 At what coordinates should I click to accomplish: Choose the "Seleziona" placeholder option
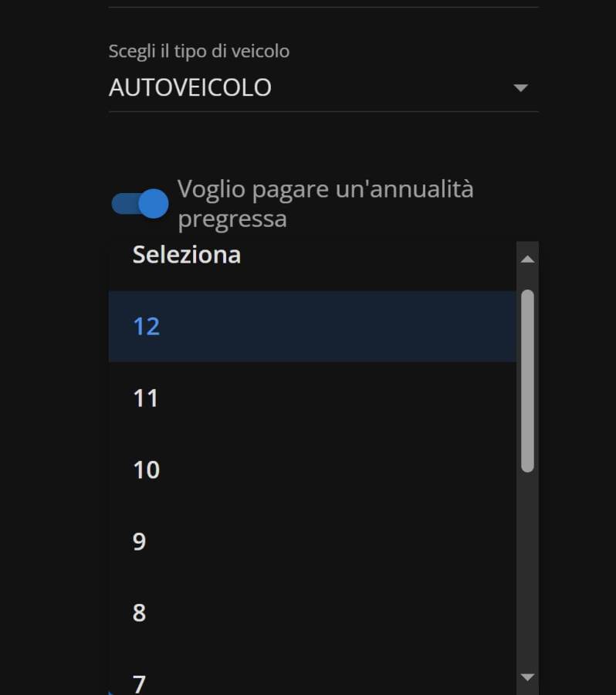tap(187, 255)
